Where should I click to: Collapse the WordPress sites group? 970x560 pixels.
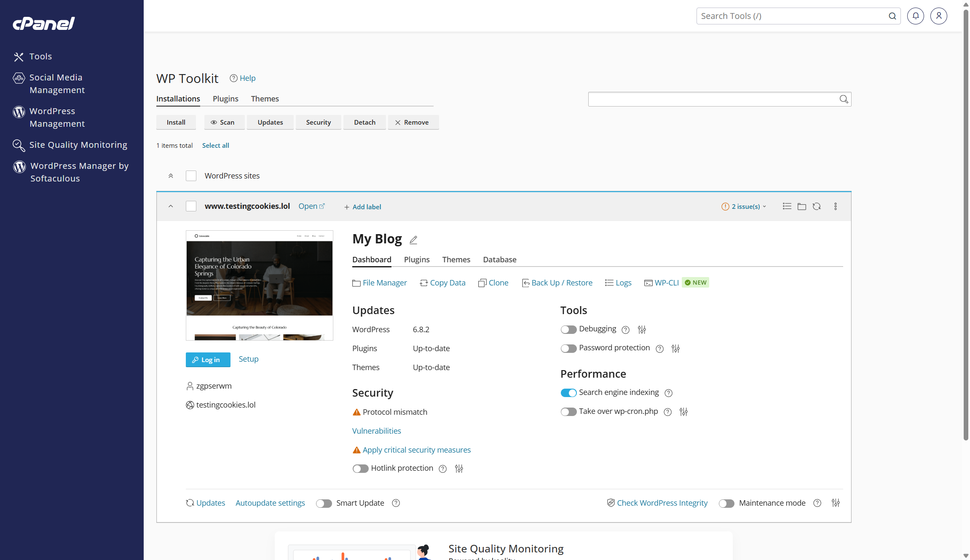point(171,176)
